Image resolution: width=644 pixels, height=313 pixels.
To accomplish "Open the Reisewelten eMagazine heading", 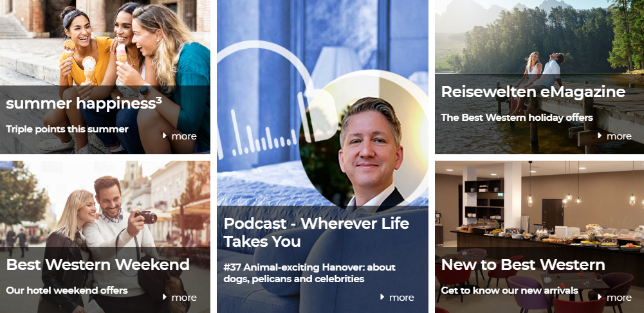I will [533, 91].
